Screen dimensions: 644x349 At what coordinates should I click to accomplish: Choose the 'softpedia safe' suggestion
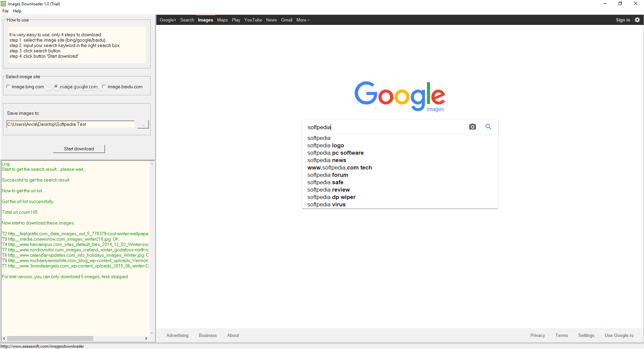[400, 182]
